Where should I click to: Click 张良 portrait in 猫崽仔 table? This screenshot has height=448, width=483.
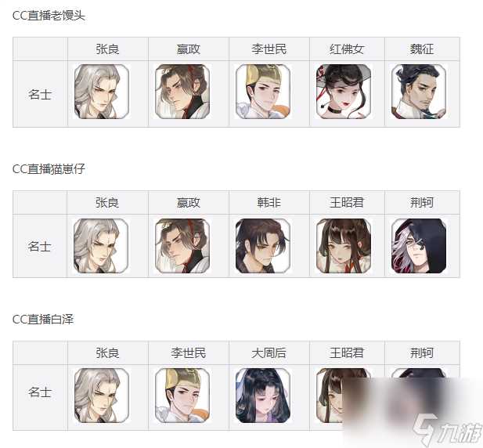[x=101, y=246]
